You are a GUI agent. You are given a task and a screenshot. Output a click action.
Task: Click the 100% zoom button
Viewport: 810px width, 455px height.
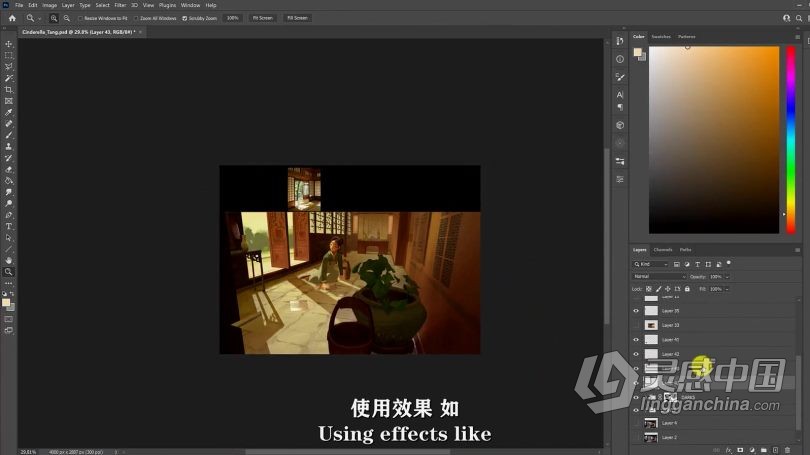232,18
